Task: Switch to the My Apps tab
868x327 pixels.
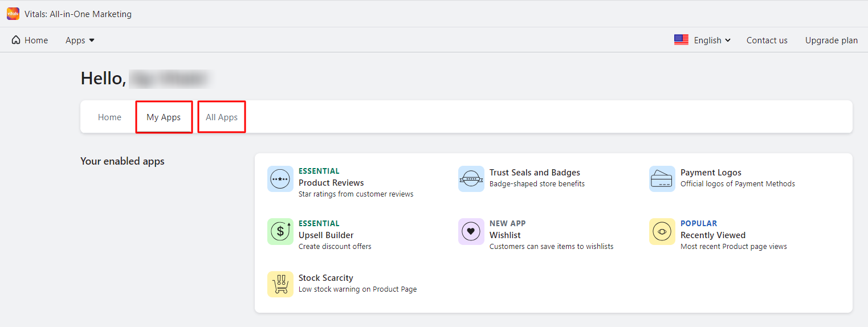Action: 164,117
